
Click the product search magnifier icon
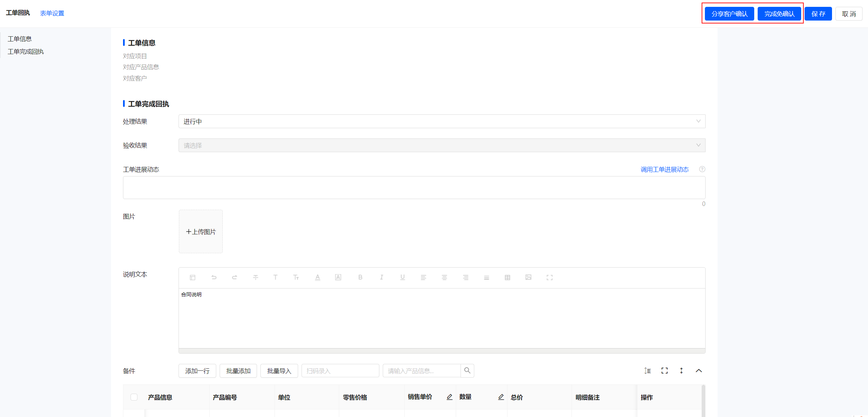tap(467, 370)
